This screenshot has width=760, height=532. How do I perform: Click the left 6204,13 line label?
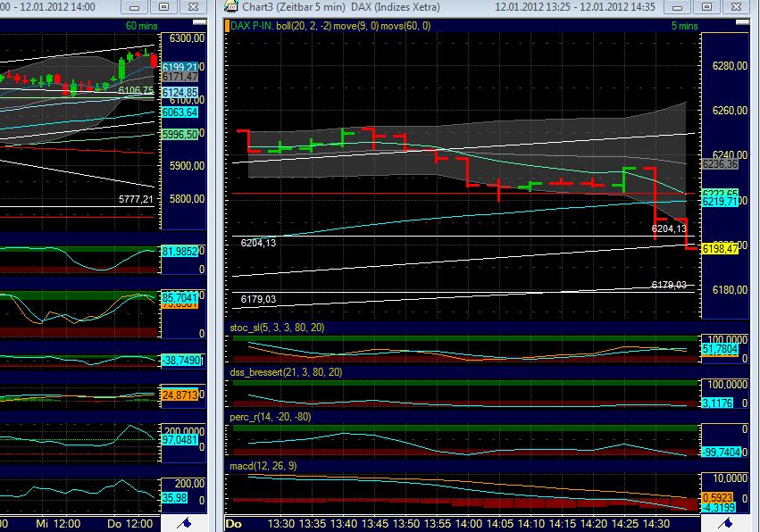point(258,243)
